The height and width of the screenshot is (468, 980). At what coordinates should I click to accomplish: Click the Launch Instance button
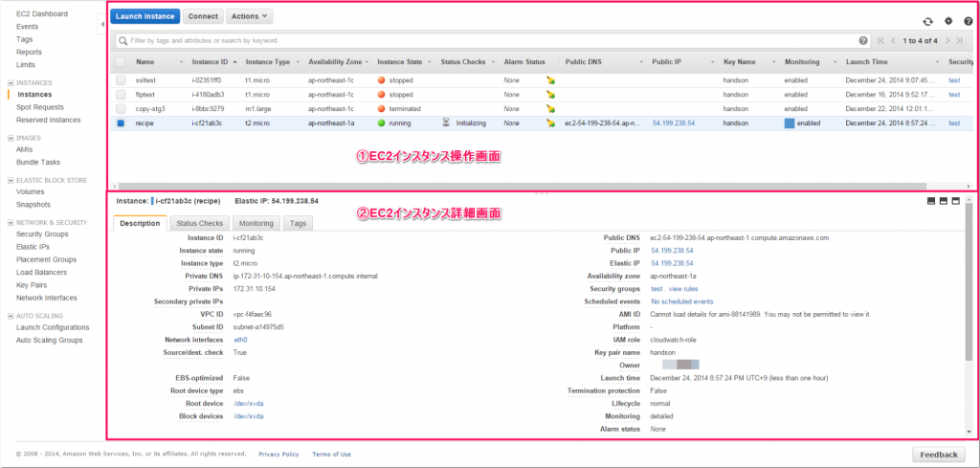[x=145, y=16]
